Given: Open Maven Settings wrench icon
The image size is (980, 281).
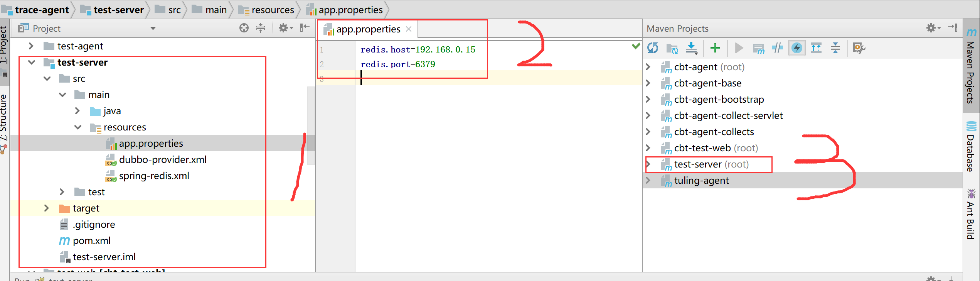Looking at the screenshot, I should pyautogui.click(x=859, y=48).
